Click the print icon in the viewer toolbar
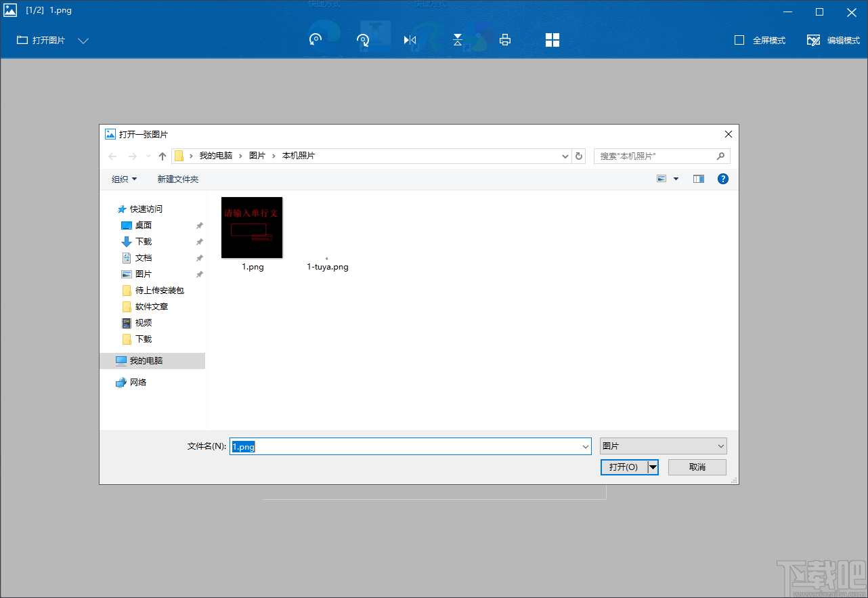 pos(505,40)
